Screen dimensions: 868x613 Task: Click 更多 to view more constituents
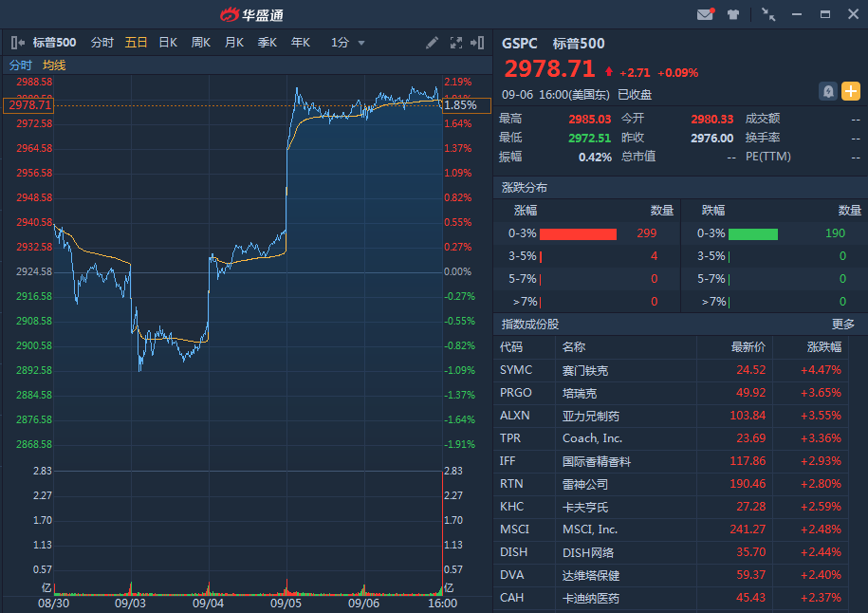pyautogui.click(x=843, y=325)
